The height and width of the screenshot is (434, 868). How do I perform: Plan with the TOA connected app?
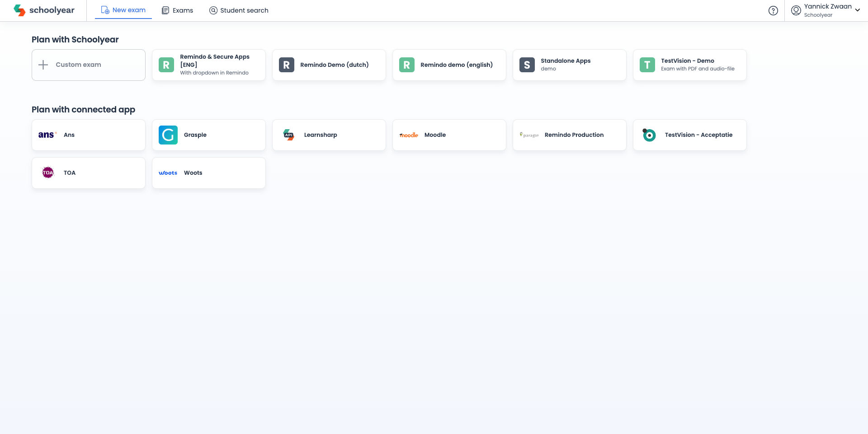tap(89, 173)
